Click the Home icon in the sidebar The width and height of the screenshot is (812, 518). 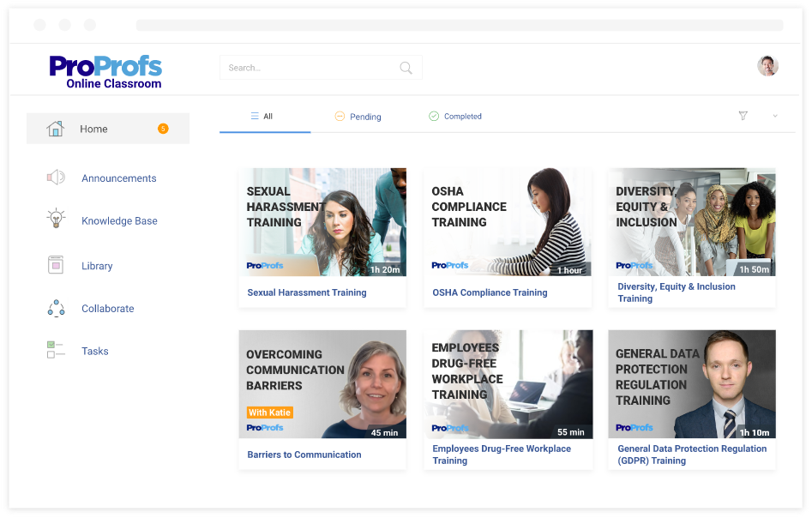point(55,128)
